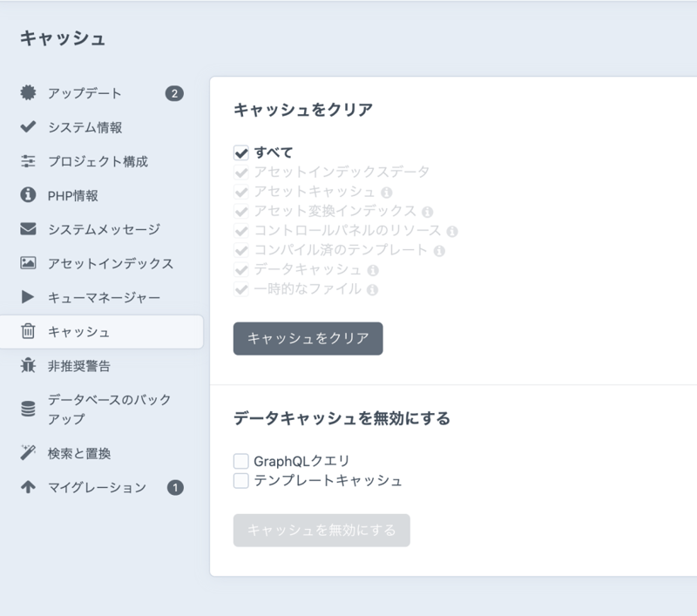Click the info circle icon for PHP情報

coord(28,195)
